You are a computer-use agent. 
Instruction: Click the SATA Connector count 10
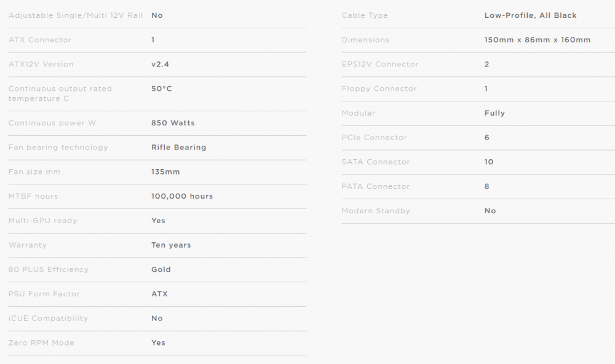[x=489, y=162]
